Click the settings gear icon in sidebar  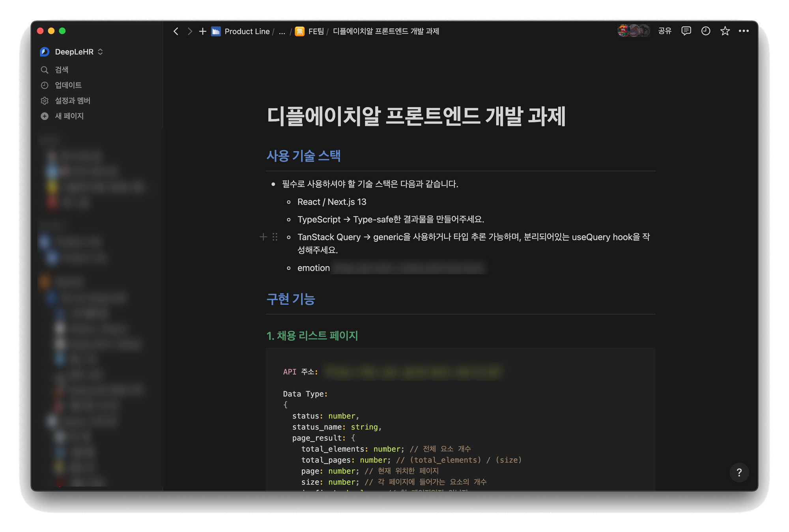[45, 101]
